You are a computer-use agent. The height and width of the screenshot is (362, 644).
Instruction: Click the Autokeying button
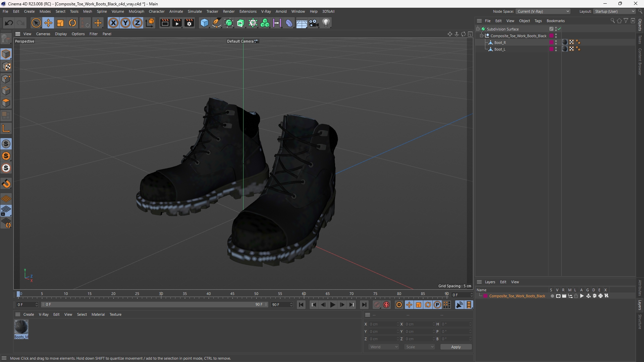click(x=386, y=305)
